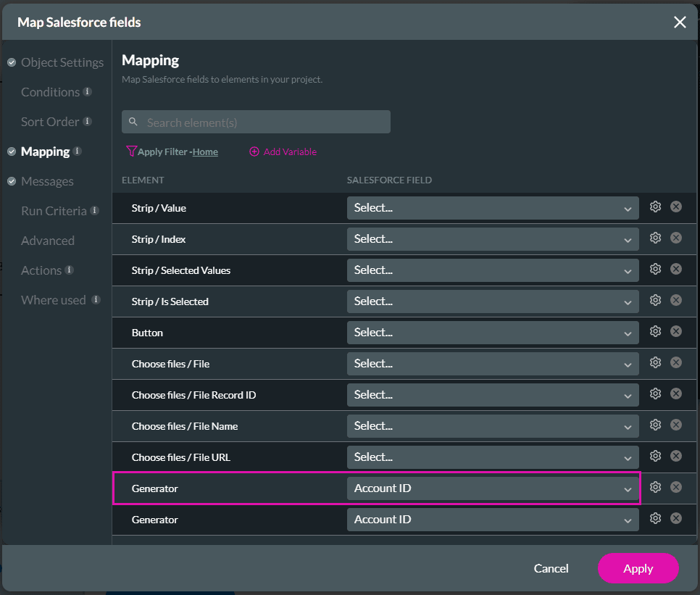Cancel the field mapping dialog
Screen dimensions: 700x595
[551, 569]
